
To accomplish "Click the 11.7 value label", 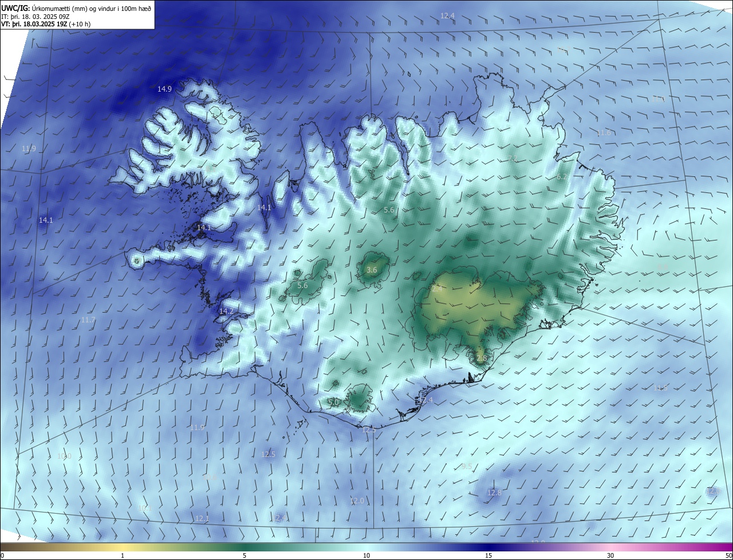I will 88,320.
